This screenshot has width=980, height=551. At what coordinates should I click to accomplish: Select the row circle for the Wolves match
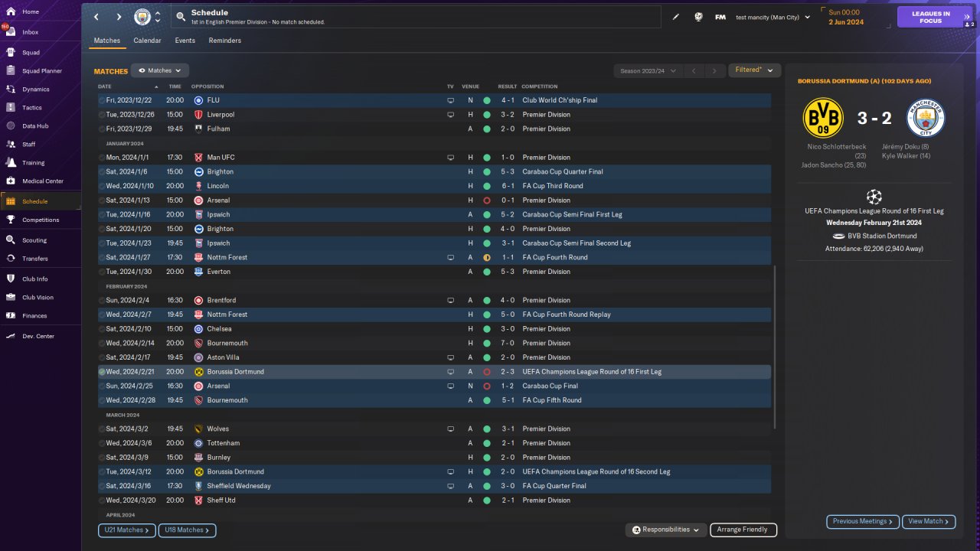[x=102, y=429]
